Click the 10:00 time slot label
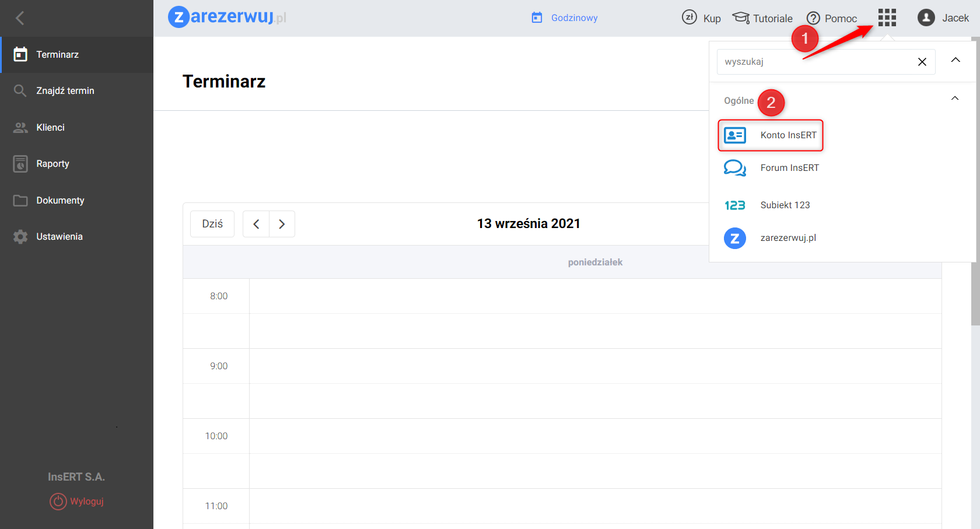 click(216, 436)
